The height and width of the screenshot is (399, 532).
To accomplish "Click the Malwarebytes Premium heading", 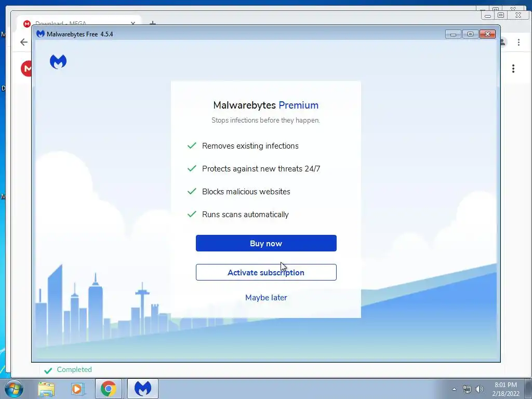I will click(x=265, y=105).
